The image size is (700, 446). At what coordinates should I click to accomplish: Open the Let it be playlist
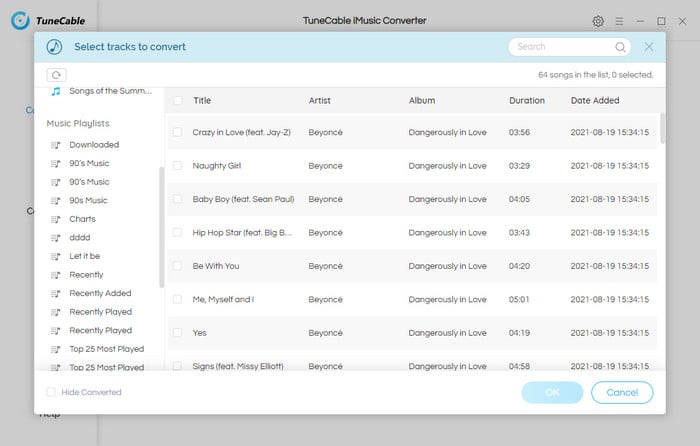pyautogui.click(x=85, y=256)
